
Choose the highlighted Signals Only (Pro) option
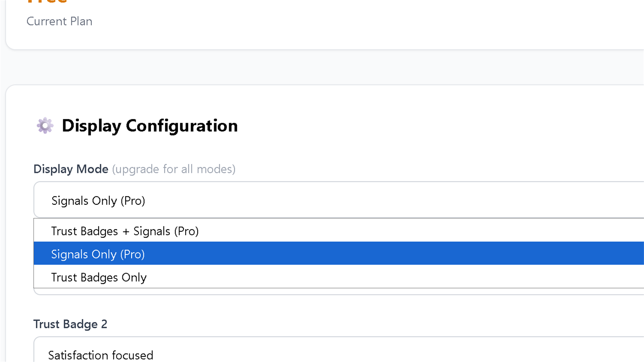pos(339,254)
